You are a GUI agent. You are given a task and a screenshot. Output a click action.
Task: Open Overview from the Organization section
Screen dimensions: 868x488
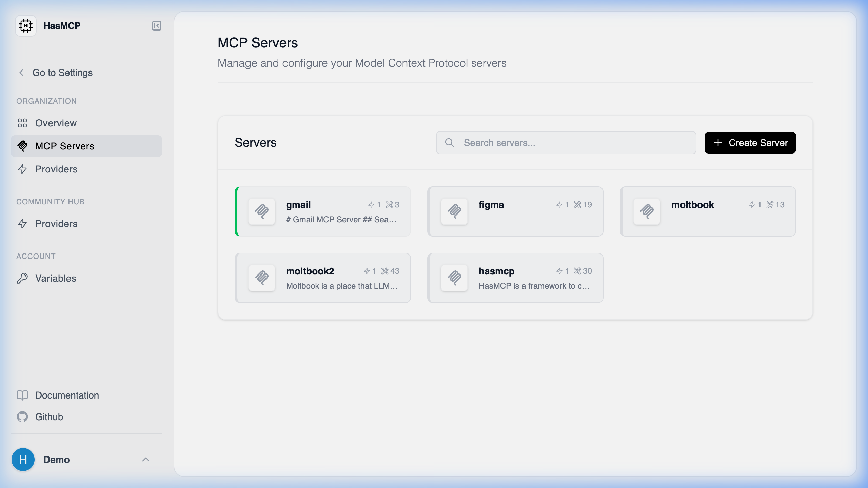point(56,123)
